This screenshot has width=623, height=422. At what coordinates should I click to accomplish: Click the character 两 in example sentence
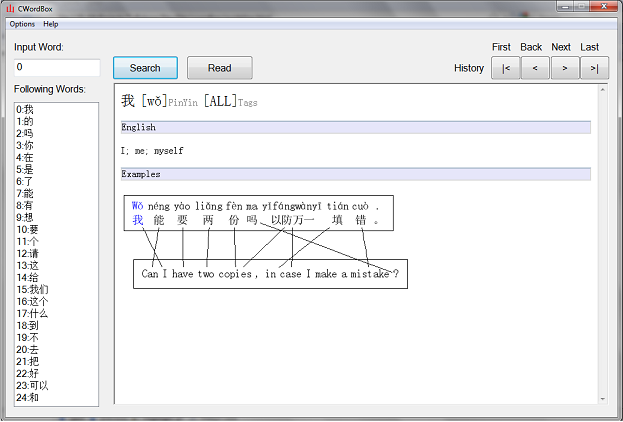coord(208,220)
